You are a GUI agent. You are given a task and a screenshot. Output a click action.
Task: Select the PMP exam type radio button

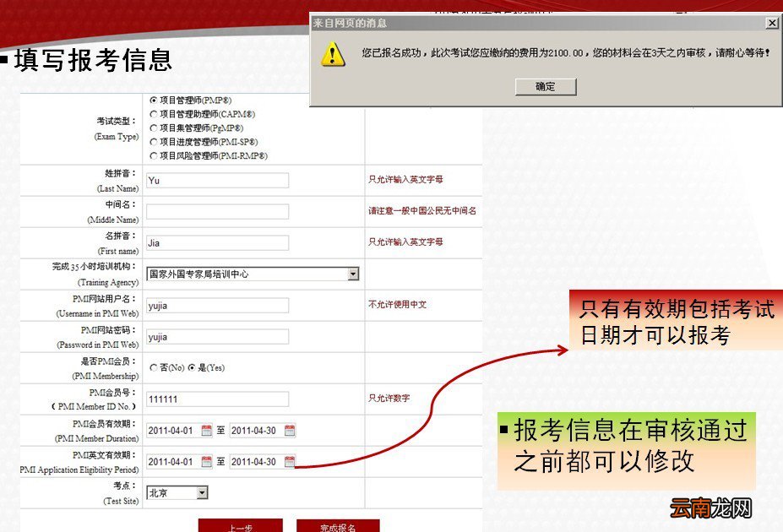pos(154,100)
